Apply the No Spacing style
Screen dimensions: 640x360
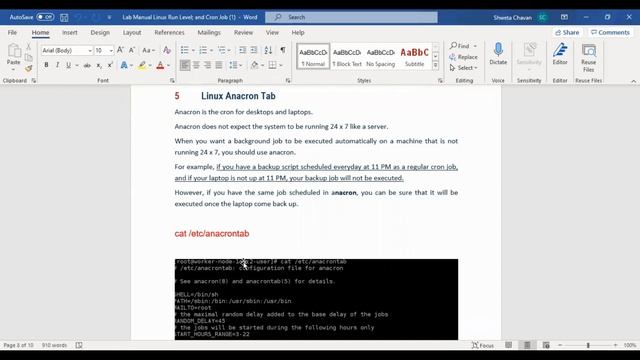[380, 57]
